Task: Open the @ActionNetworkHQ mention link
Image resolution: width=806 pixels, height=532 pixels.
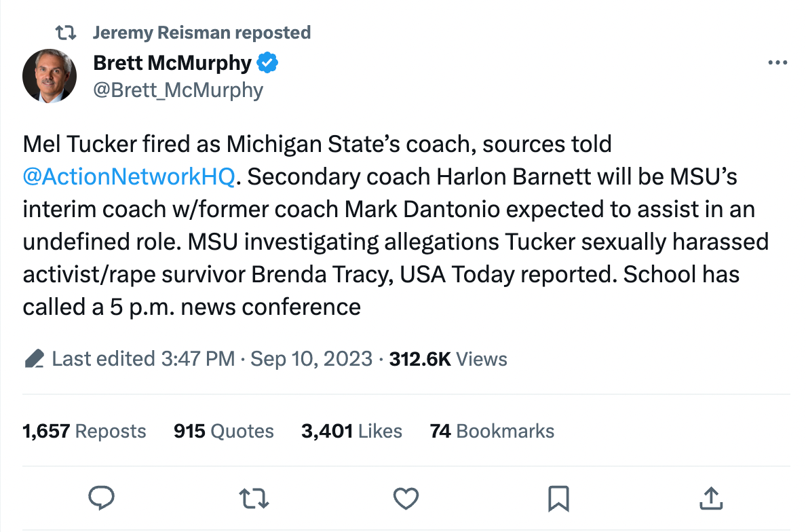Action: pyautogui.click(x=129, y=176)
